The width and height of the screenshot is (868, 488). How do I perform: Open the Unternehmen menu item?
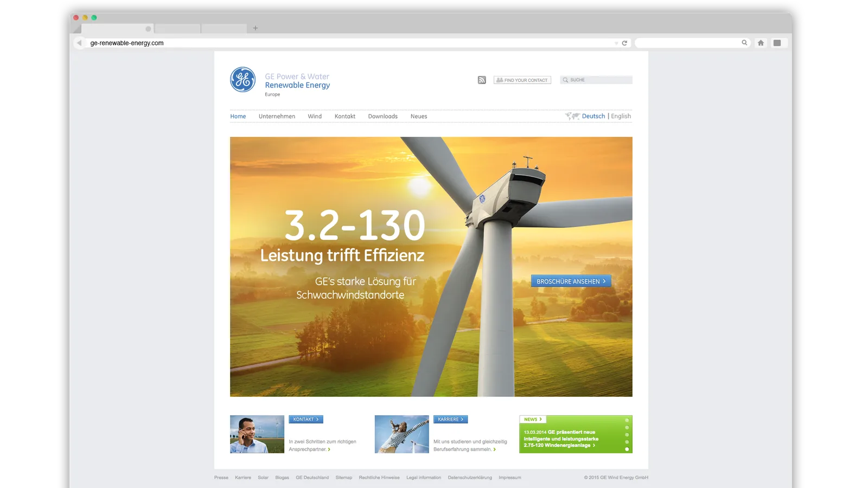[277, 117]
